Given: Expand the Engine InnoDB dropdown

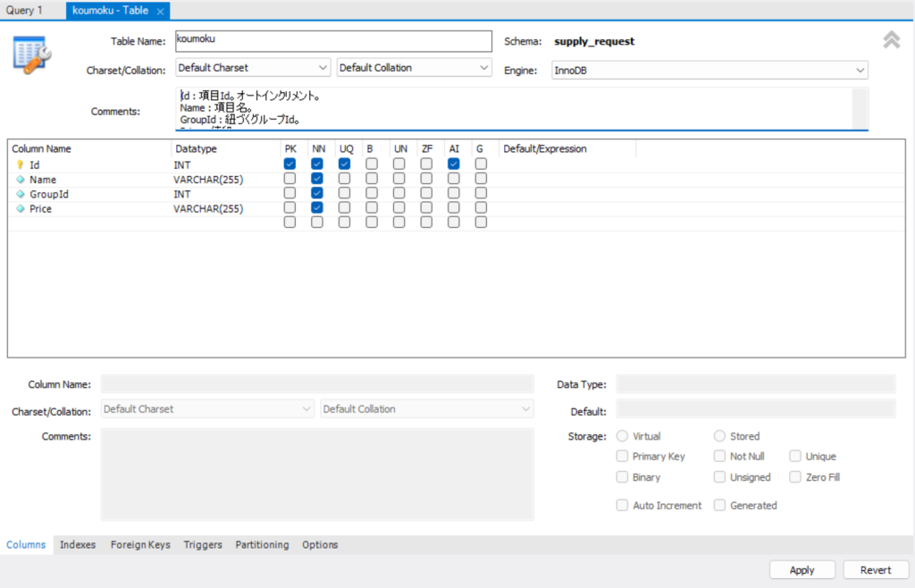Looking at the screenshot, I should click(x=709, y=70).
